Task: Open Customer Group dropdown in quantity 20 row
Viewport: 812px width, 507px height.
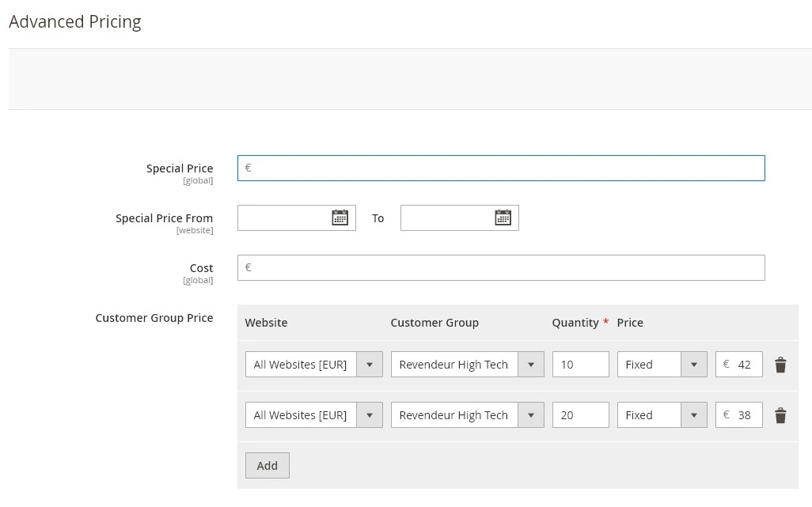Action: click(x=467, y=415)
